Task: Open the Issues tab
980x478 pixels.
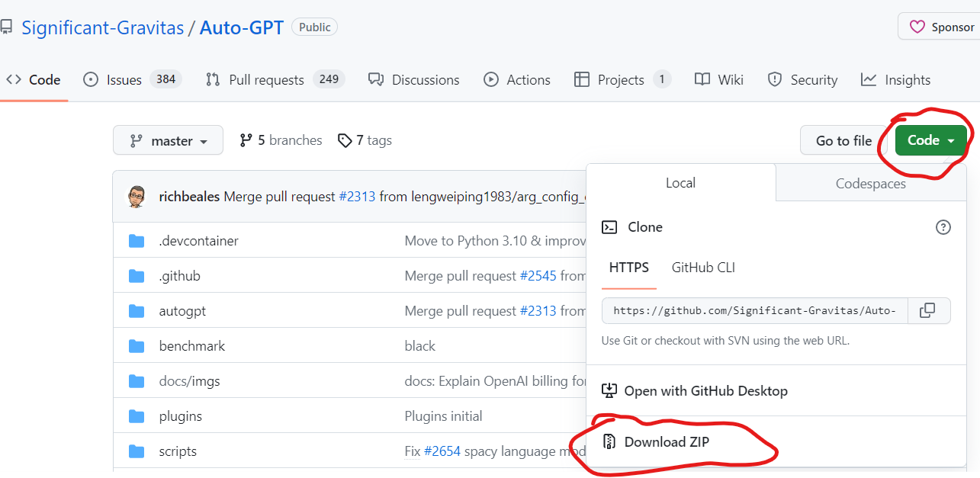Action: tap(132, 79)
